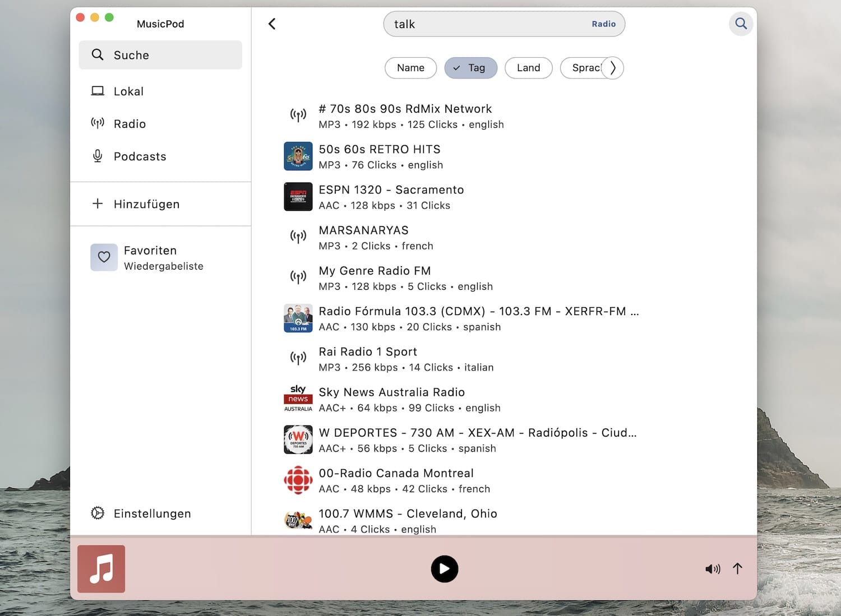Click the Sky News Australia logo
This screenshot has width=841, height=616.
[298, 399]
